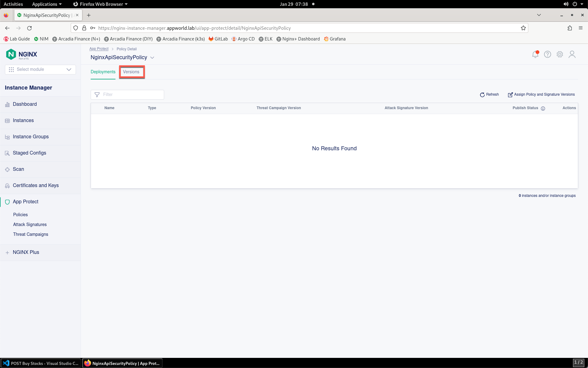Reload the page in Firefox
Viewport: 588px width, 368px height.
(x=29, y=28)
